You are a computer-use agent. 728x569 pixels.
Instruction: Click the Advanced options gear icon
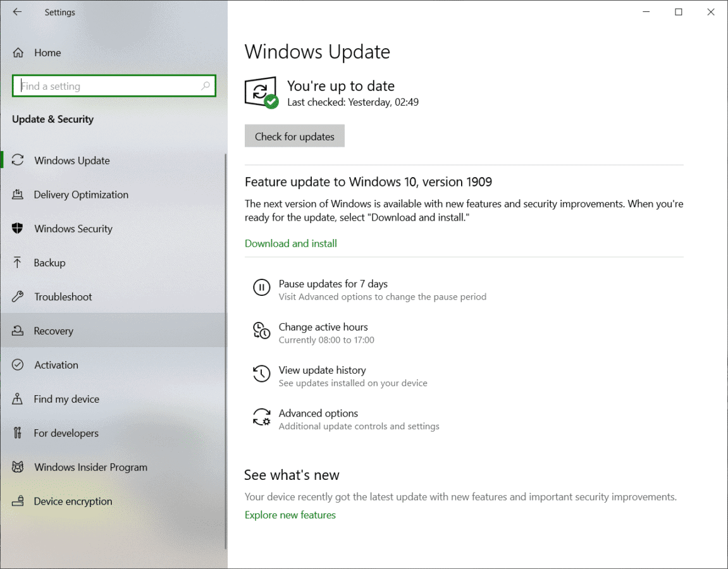tap(261, 417)
